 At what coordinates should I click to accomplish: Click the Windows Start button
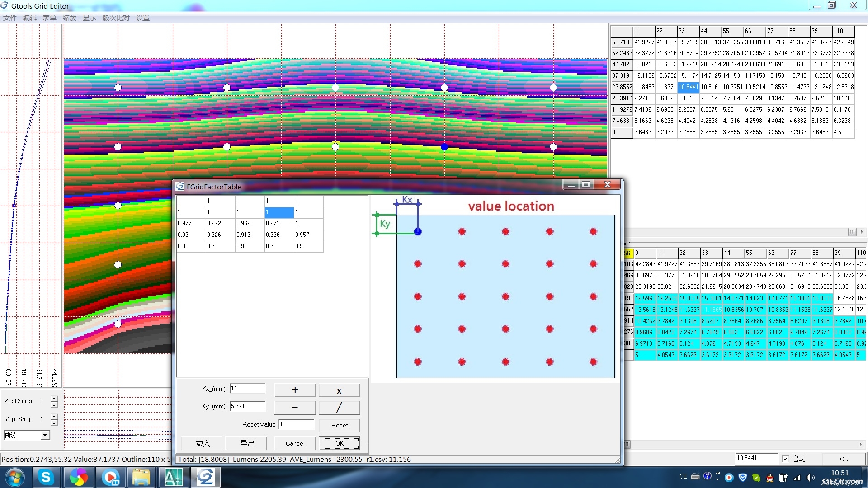click(x=14, y=477)
